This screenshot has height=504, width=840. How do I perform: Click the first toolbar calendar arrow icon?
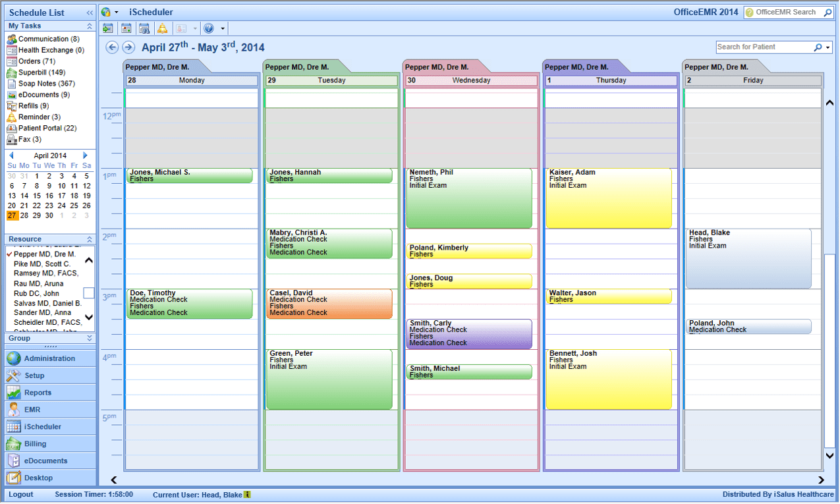click(108, 28)
